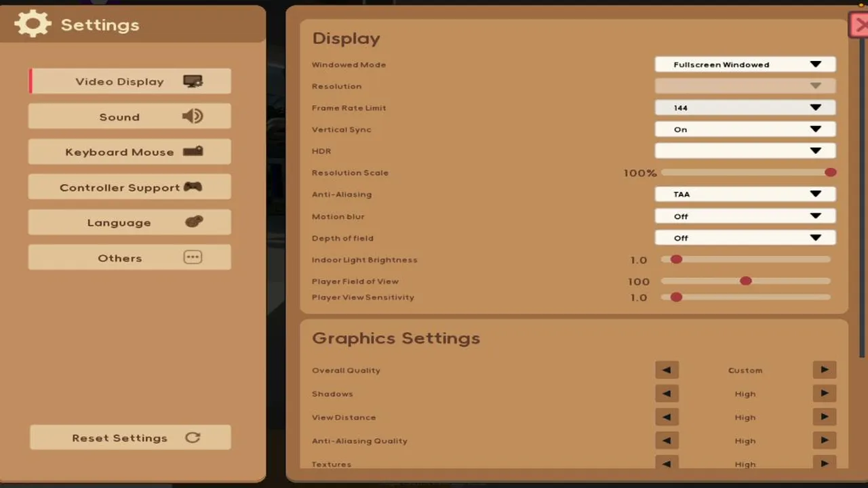Screen dimensions: 868x488
Task: Expand the HDR dropdown
Action: [745, 151]
